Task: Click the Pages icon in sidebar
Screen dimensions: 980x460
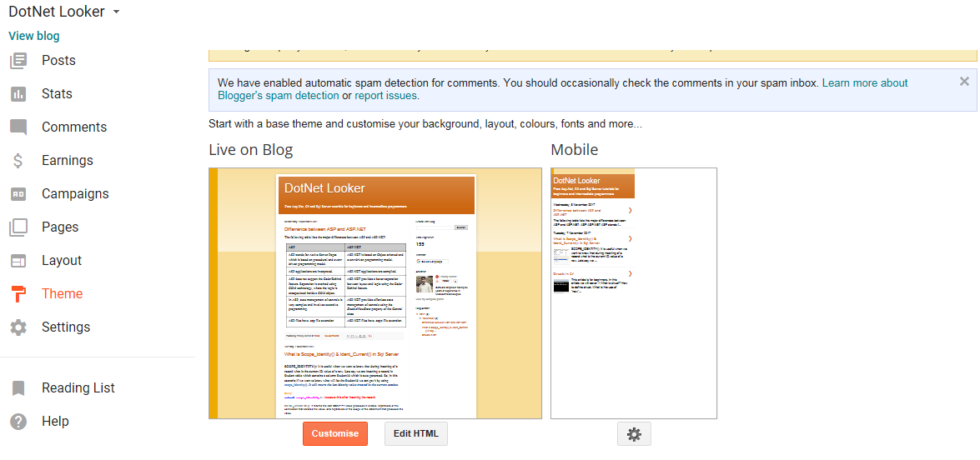Action: click(x=18, y=227)
